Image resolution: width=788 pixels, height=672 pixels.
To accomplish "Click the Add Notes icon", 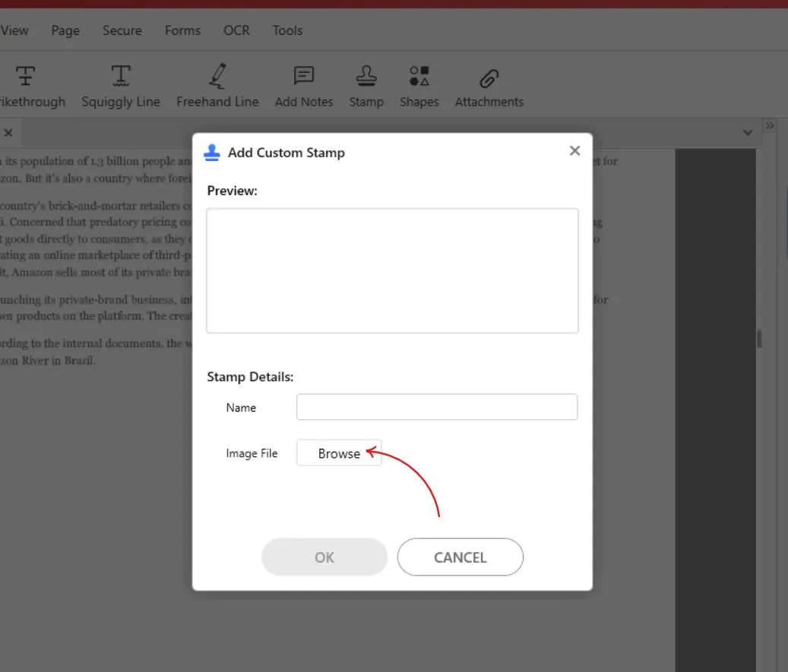I will (304, 77).
